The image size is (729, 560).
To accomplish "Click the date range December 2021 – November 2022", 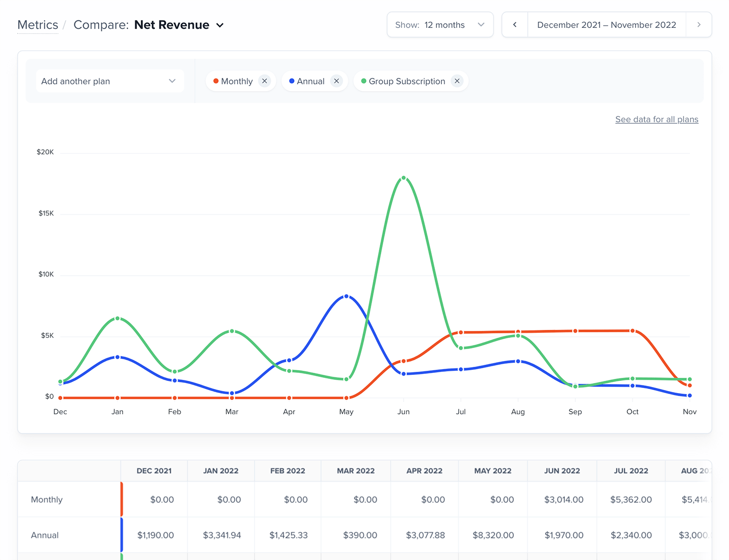I will [x=606, y=25].
